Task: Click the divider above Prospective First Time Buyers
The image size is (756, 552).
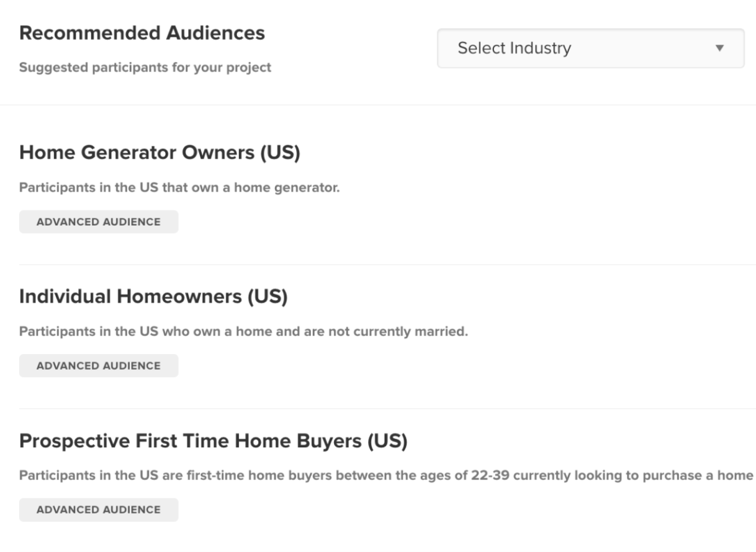Action: tap(387, 409)
